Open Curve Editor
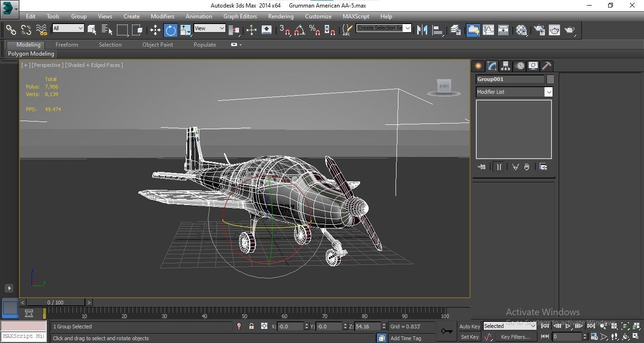 [488, 30]
